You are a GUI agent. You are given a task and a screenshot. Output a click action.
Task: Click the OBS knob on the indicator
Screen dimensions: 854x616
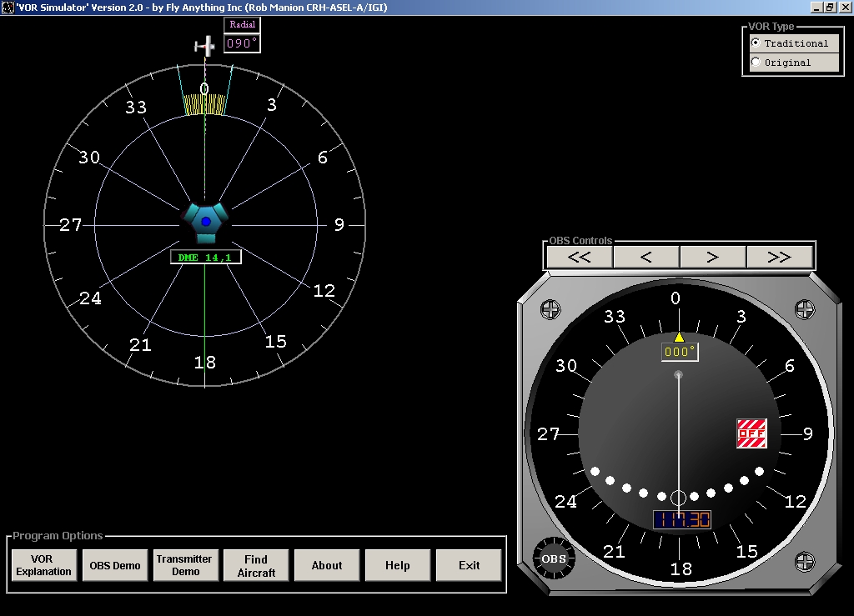click(x=553, y=559)
